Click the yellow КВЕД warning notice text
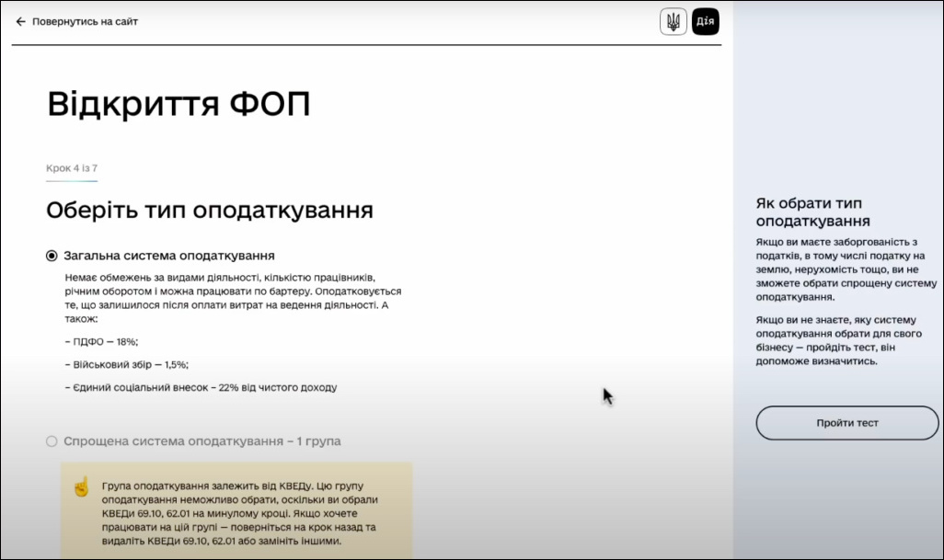This screenshot has height=560, width=944. click(x=239, y=513)
